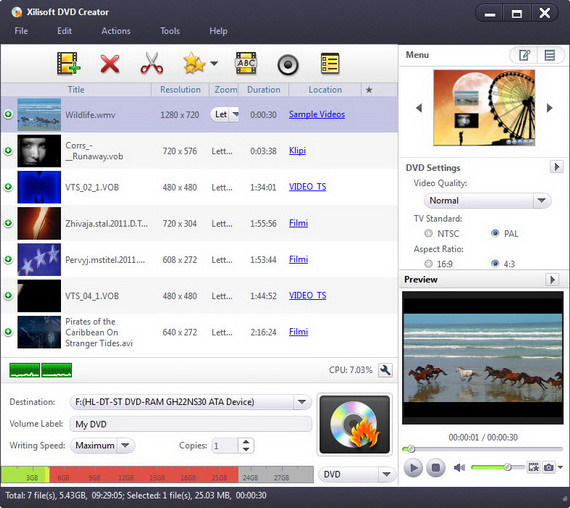Select the Pervyj.mstitel.2011 video thumbnail
The height and width of the screenshot is (508, 570).
39,260
